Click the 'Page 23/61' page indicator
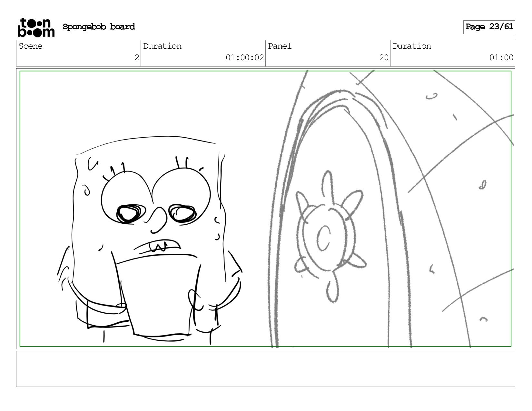This screenshot has height=411, width=532. click(x=489, y=27)
